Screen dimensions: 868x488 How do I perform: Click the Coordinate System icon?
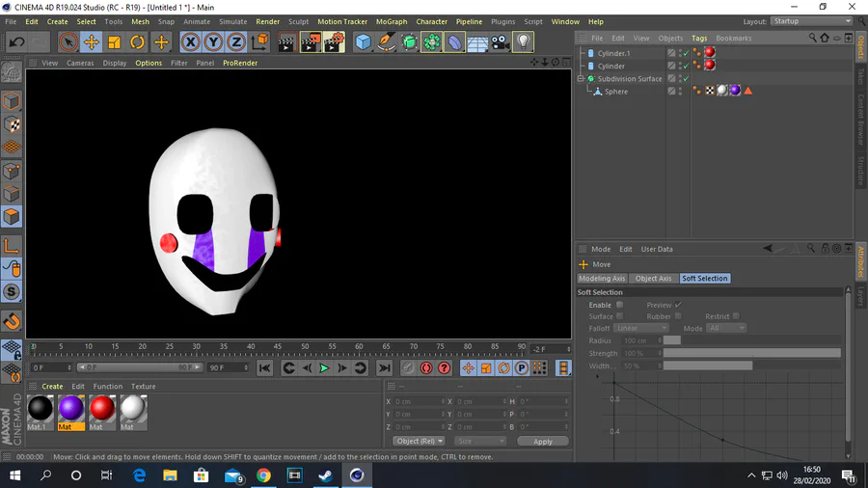pyautogui.click(x=260, y=42)
